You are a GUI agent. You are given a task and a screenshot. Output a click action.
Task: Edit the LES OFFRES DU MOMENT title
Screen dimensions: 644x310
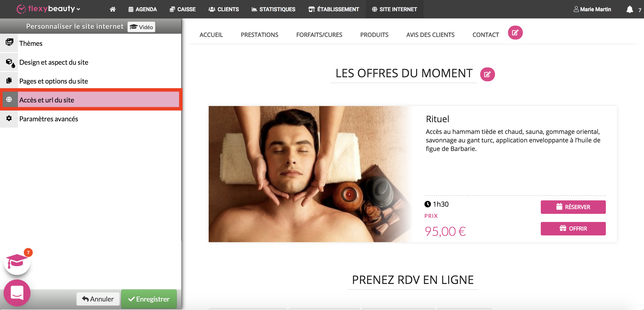(x=487, y=74)
